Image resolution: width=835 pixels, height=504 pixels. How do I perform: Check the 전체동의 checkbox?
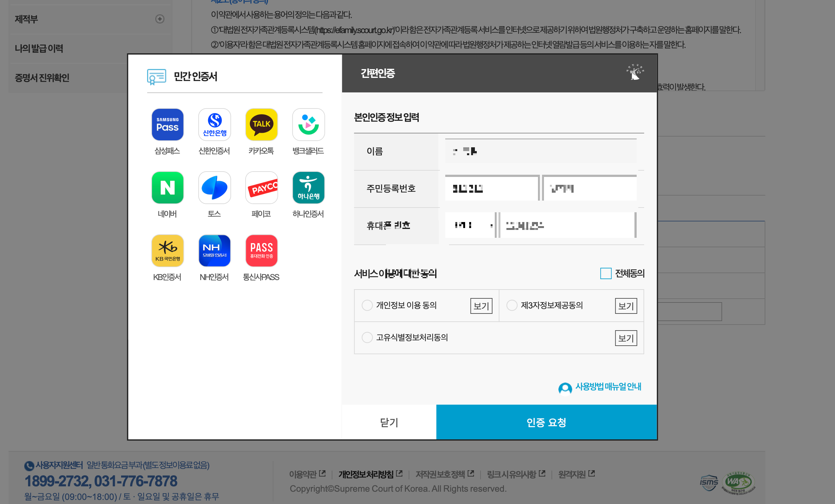click(x=605, y=273)
